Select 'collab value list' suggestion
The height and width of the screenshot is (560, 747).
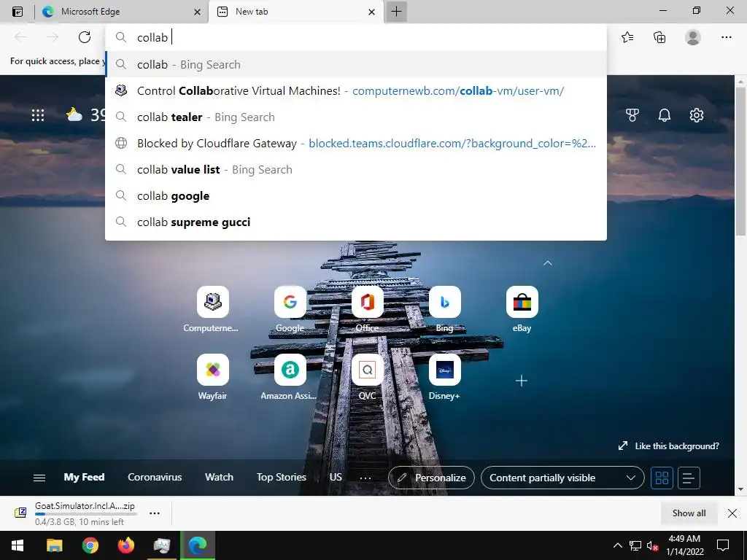[x=356, y=169]
